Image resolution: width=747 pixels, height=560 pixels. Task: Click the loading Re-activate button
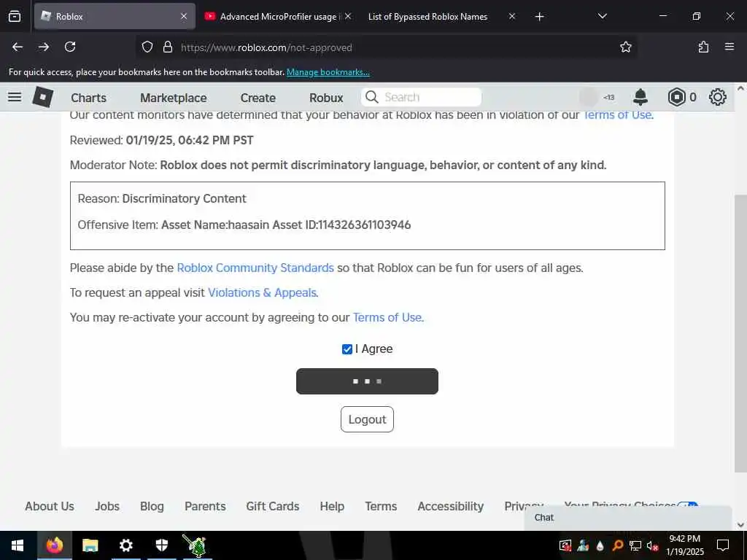point(368,381)
